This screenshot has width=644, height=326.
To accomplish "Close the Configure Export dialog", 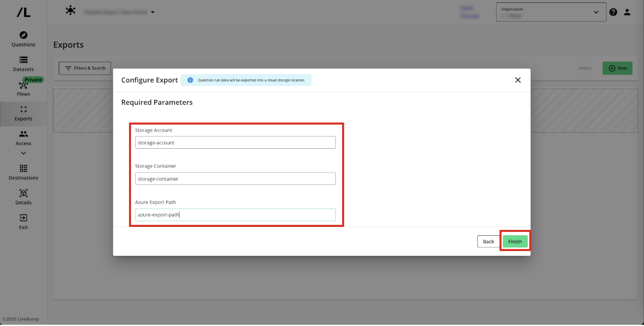I will 518,80.
